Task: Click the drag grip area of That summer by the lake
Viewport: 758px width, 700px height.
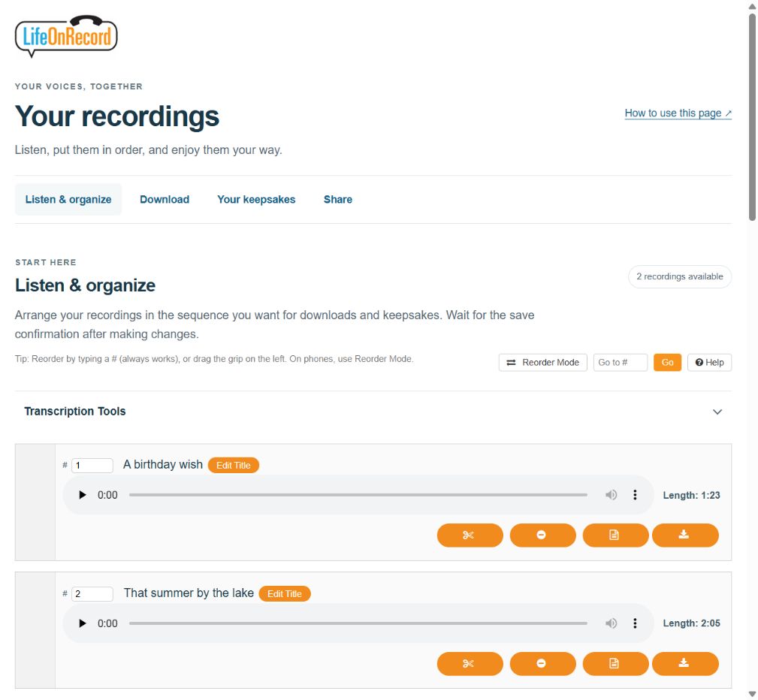Action: (35, 630)
